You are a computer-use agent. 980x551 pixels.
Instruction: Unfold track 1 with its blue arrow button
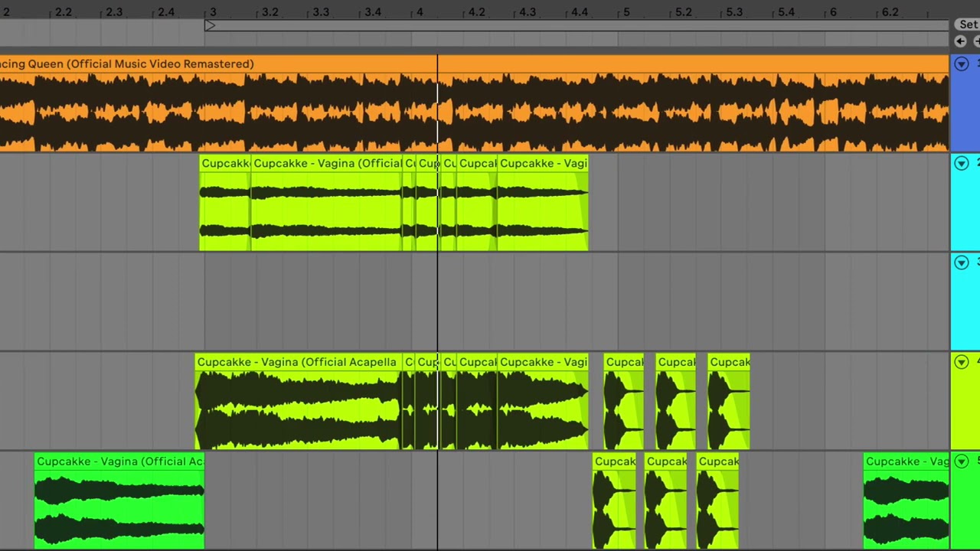962,64
